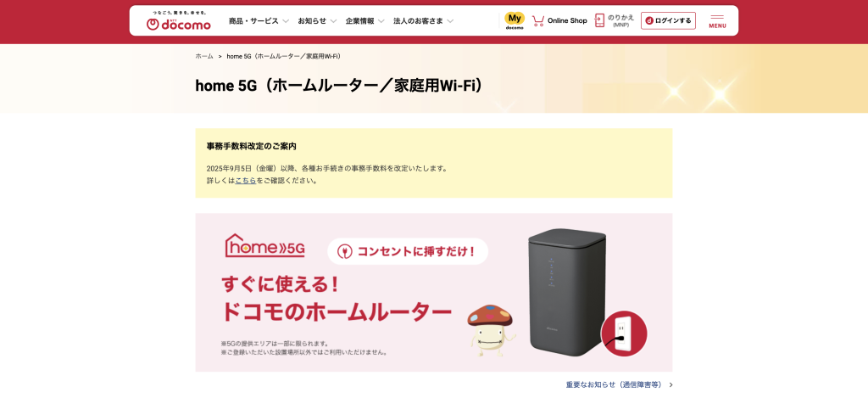The image size is (868, 398).
Task: Expand the 商品・サービス dropdown chevron
Action: point(286,21)
